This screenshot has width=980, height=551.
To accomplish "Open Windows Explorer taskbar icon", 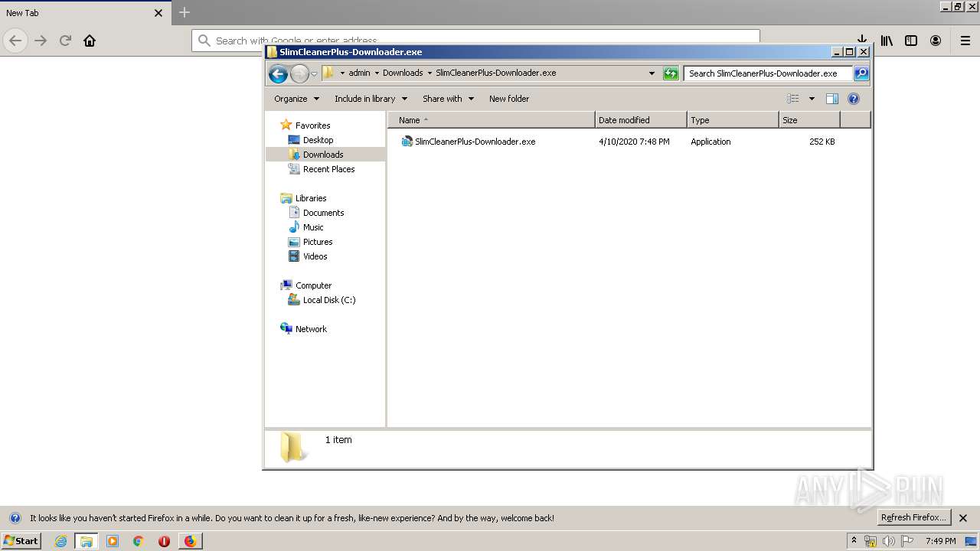I will 87,541.
